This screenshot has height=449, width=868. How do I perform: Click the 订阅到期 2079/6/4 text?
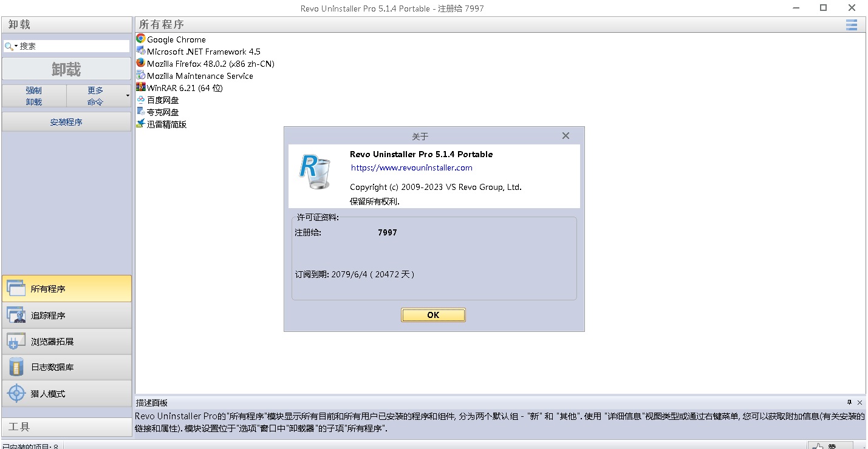click(355, 274)
